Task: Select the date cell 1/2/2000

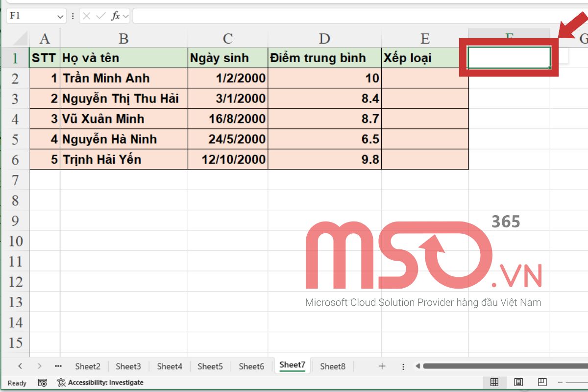Action: point(228,78)
